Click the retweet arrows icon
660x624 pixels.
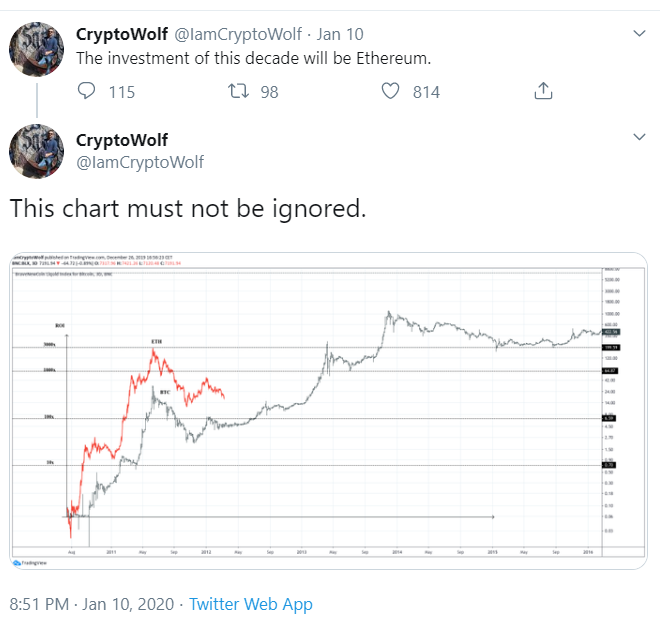238,91
